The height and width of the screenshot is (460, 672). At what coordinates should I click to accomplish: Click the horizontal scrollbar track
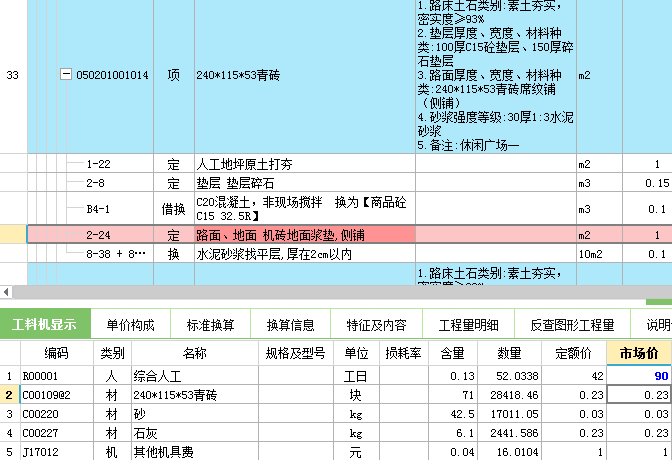[x=342, y=292]
